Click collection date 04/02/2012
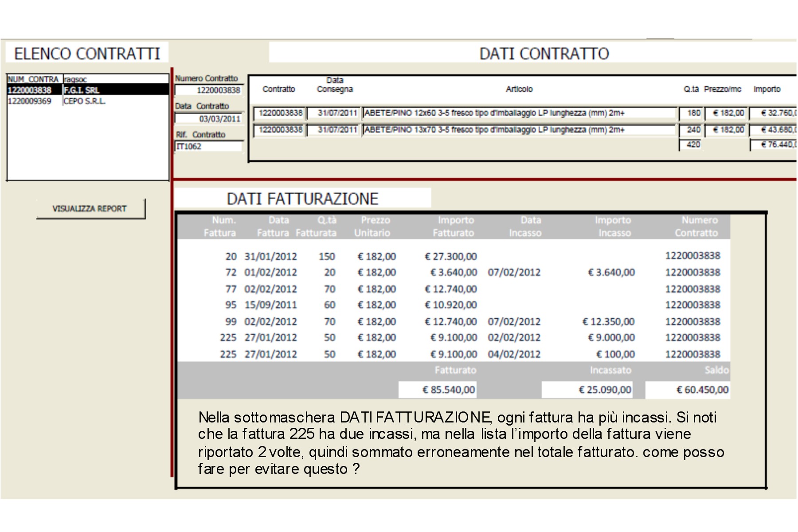This screenshot has height=532, width=798. [x=514, y=354]
